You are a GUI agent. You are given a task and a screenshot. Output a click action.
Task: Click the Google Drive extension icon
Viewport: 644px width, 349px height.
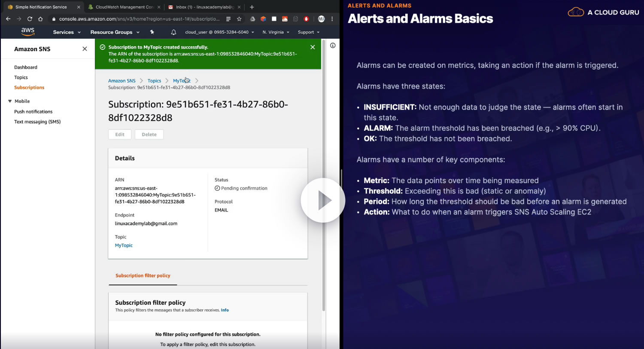[x=252, y=19]
